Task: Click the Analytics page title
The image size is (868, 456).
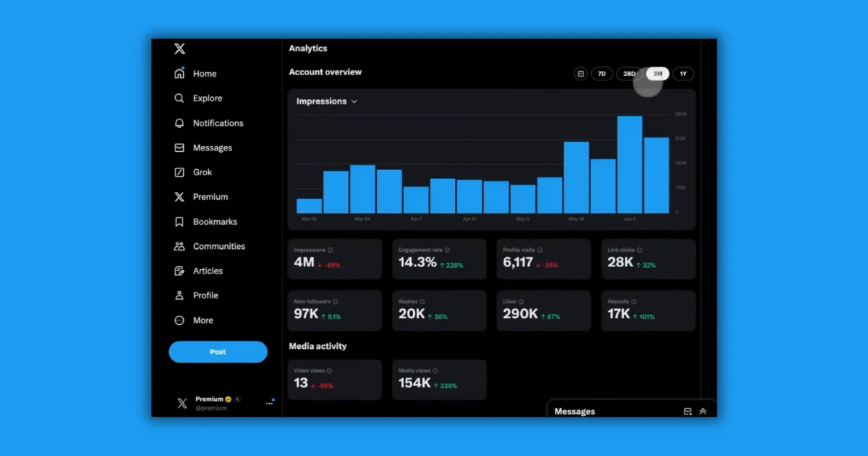Action: [x=308, y=48]
